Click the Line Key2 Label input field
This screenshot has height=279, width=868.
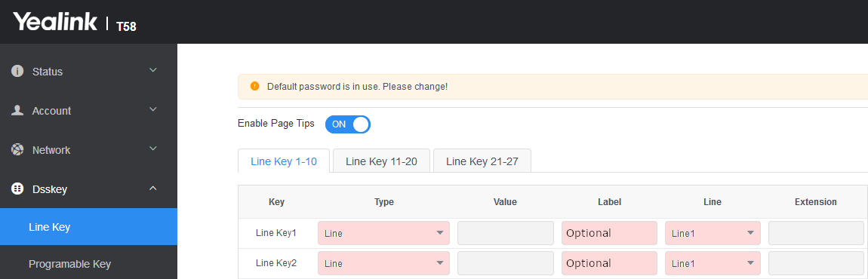609,263
